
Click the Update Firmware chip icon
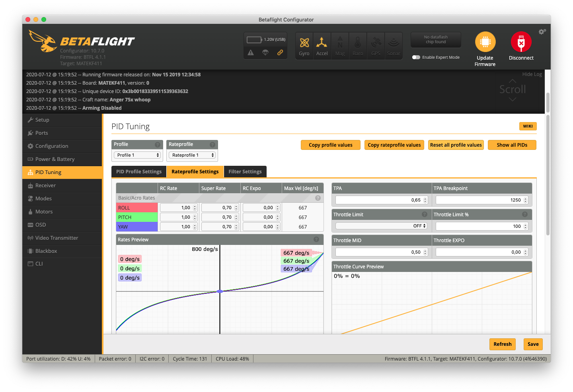tap(485, 42)
